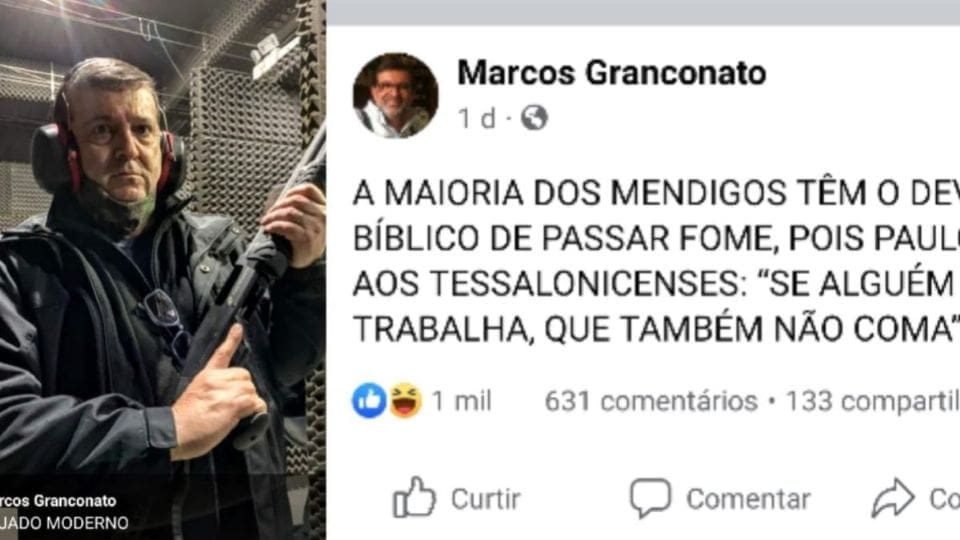Open the 133 shares count

(x=872, y=402)
